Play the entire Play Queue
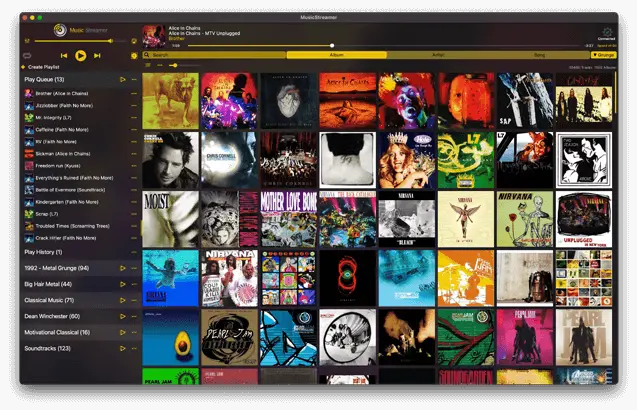The width and height of the screenshot is (637, 410). click(122, 80)
